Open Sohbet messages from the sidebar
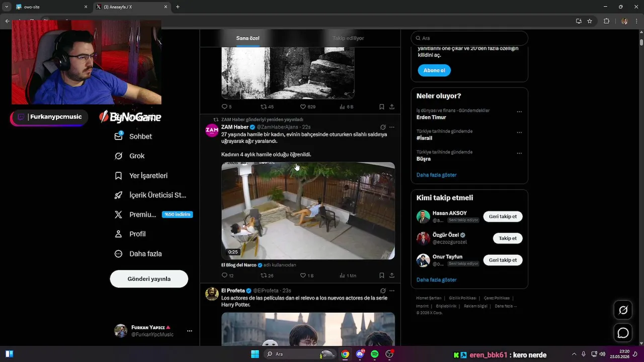644x362 pixels. [x=133, y=136]
